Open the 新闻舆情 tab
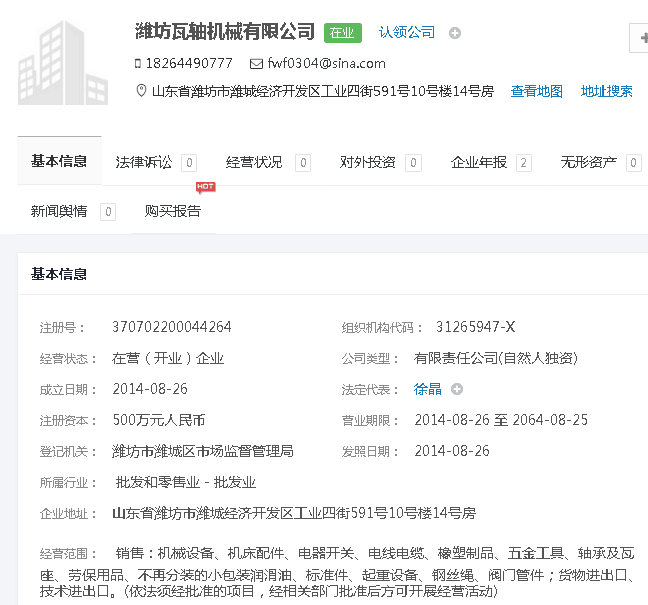 [59, 211]
